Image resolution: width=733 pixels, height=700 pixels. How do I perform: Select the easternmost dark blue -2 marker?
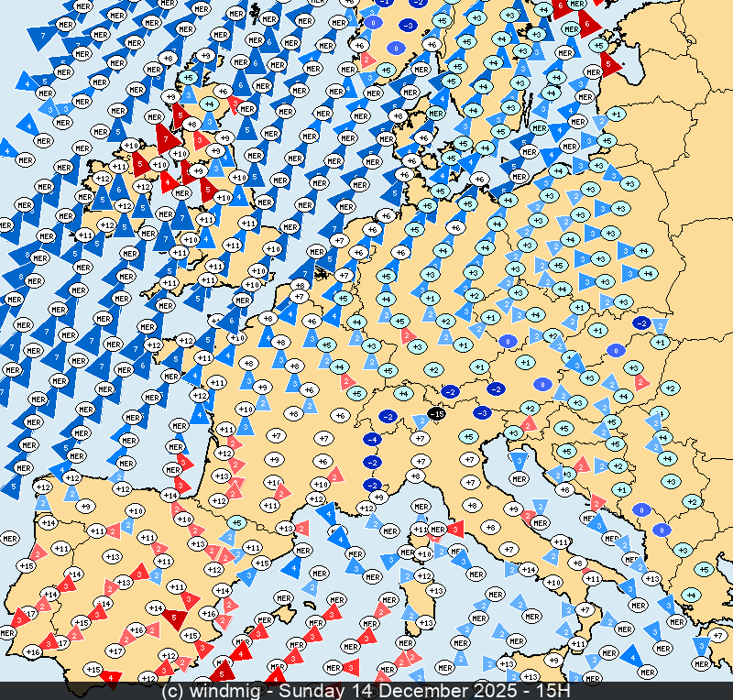click(x=642, y=323)
